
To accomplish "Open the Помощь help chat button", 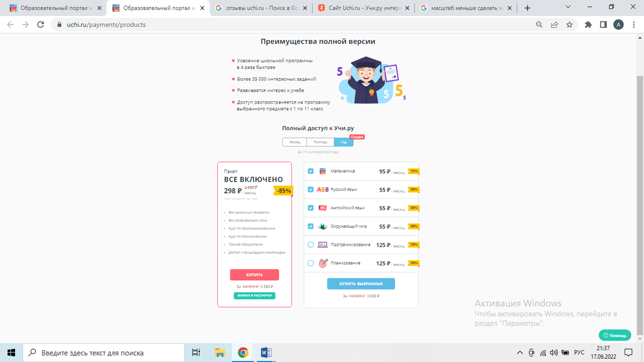I will [x=615, y=335].
